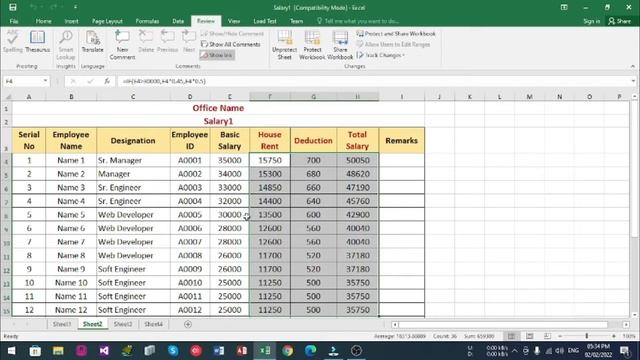The image size is (640, 360).
Task: Go to the Next comment
Action: click(x=189, y=42)
